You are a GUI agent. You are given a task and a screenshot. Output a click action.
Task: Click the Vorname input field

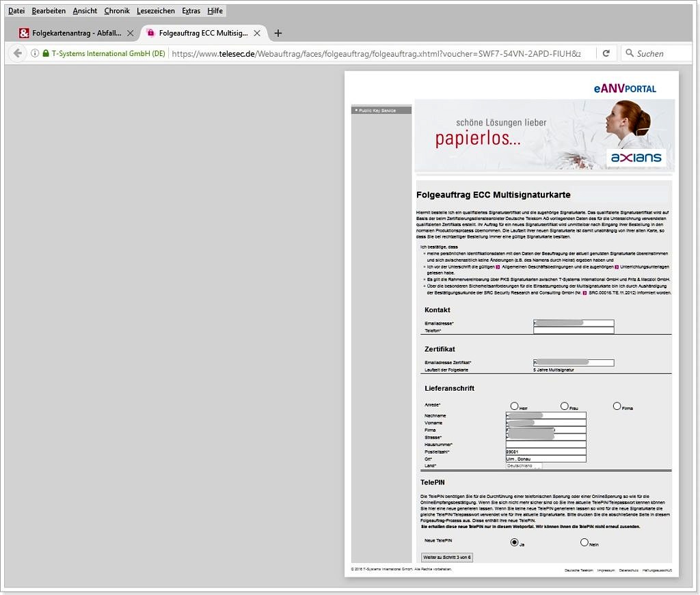point(546,423)
